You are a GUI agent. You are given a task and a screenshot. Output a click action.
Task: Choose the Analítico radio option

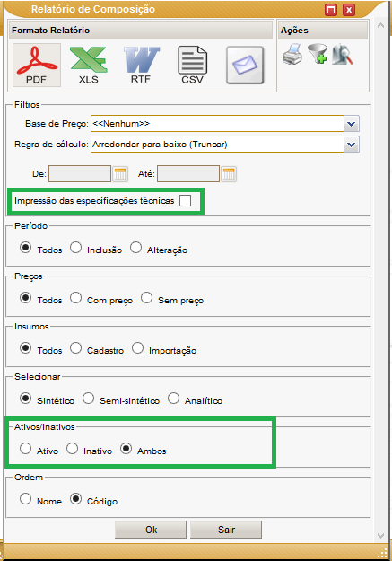click(173, 399)
